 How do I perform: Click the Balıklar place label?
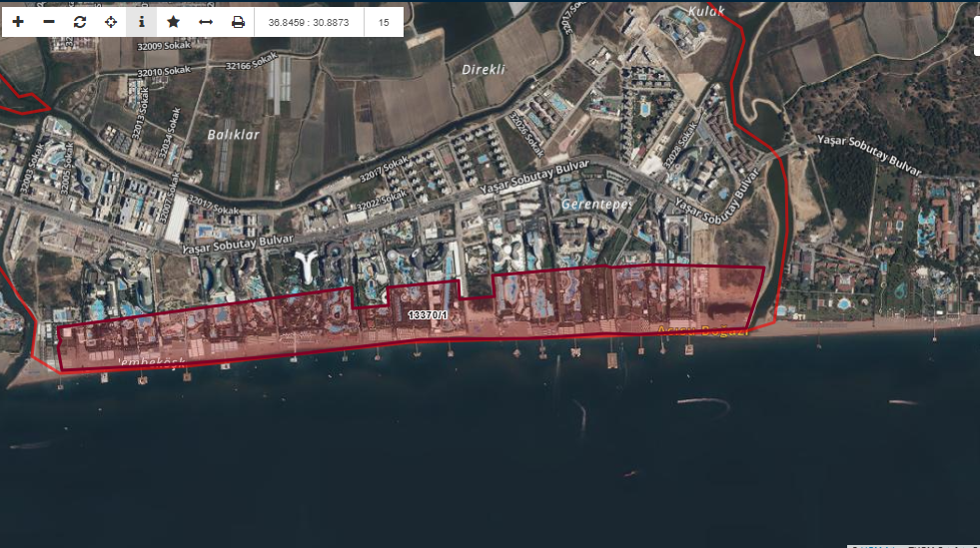(233, 134)
